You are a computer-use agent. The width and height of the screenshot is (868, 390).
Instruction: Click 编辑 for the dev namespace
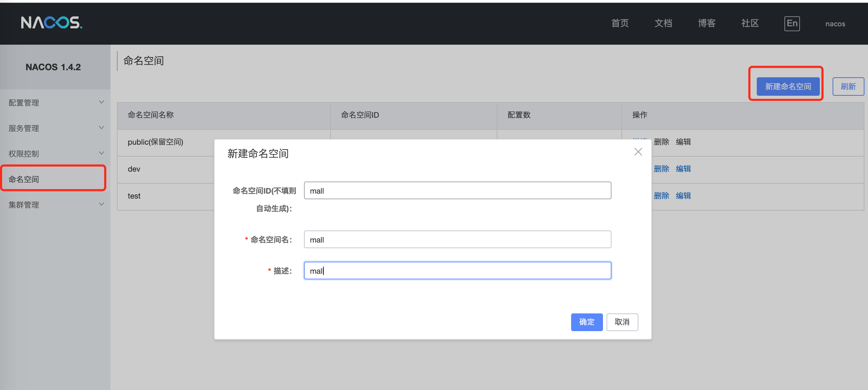point(683,169)
